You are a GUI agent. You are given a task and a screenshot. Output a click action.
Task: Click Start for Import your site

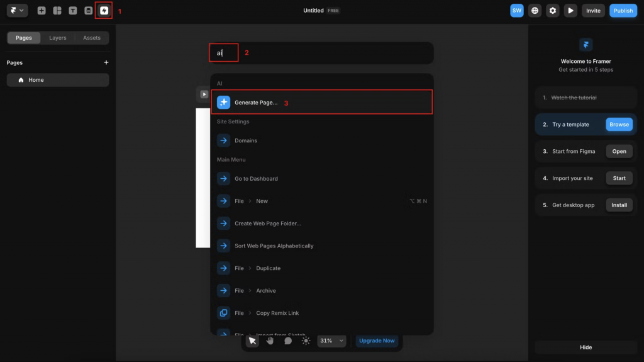tap(619, 178)
